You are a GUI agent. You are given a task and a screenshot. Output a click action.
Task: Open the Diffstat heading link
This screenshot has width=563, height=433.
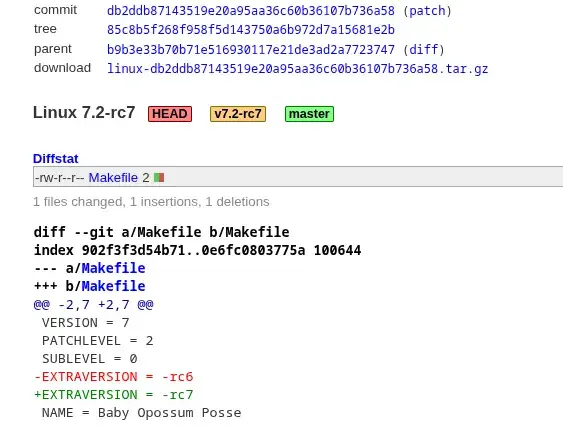coord(56,158)
